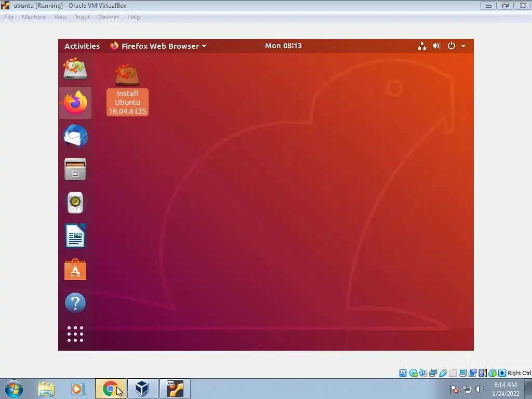The image size is (532, 399).
Task: Click the Ubuntu network connection indicator
Action: (422, 46)
